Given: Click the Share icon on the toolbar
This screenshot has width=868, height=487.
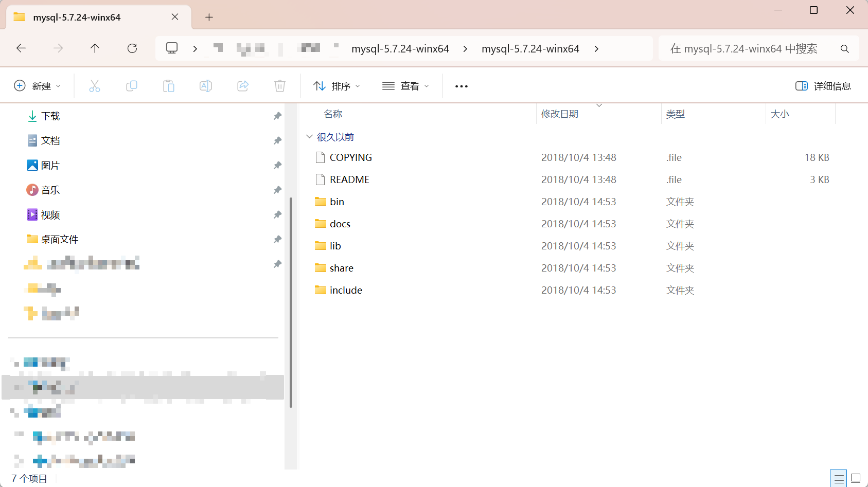Looking at the screenshot, I should tap(243, 86).
